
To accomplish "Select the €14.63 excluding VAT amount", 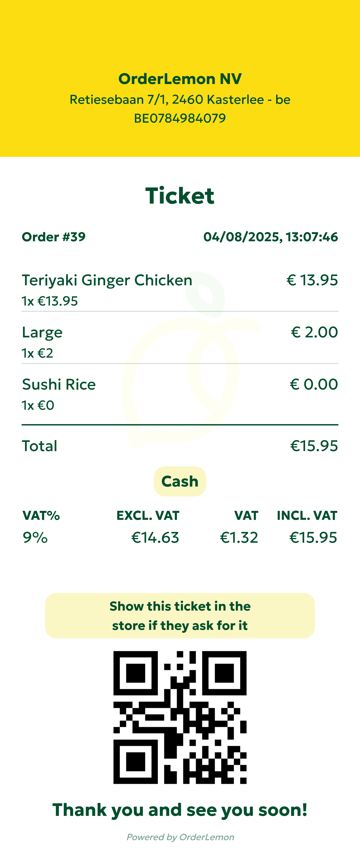I will 155,537.
